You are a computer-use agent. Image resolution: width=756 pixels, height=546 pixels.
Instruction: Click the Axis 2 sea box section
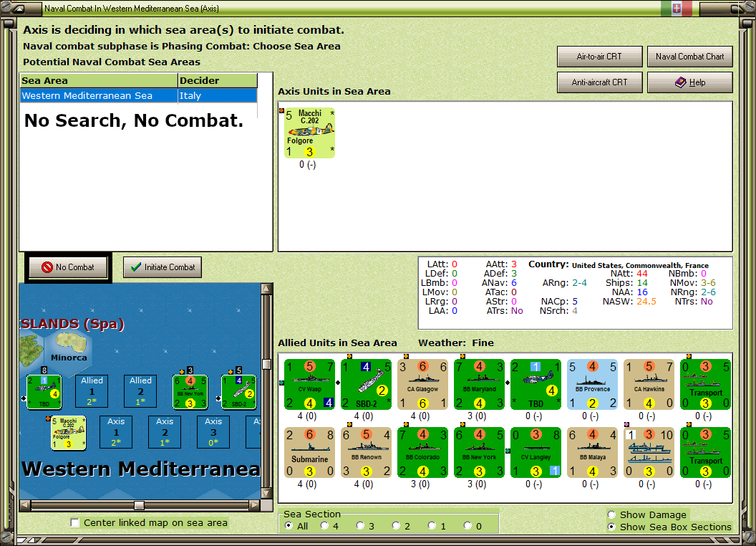(x=165, y=432)
